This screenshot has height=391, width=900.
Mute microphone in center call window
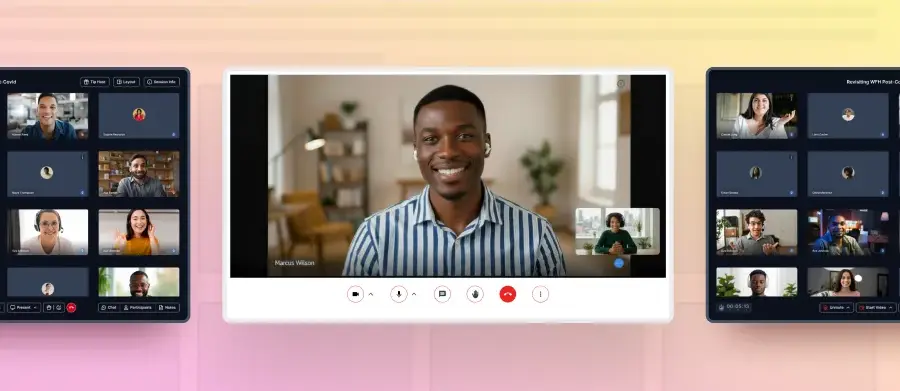[399, 294]
